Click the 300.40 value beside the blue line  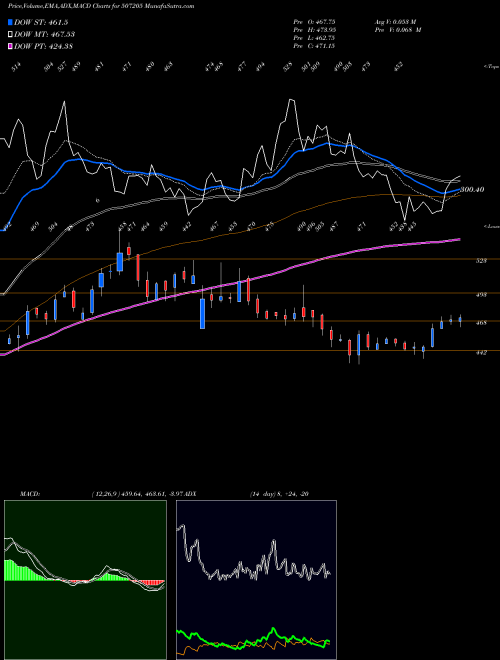(472, 190)
